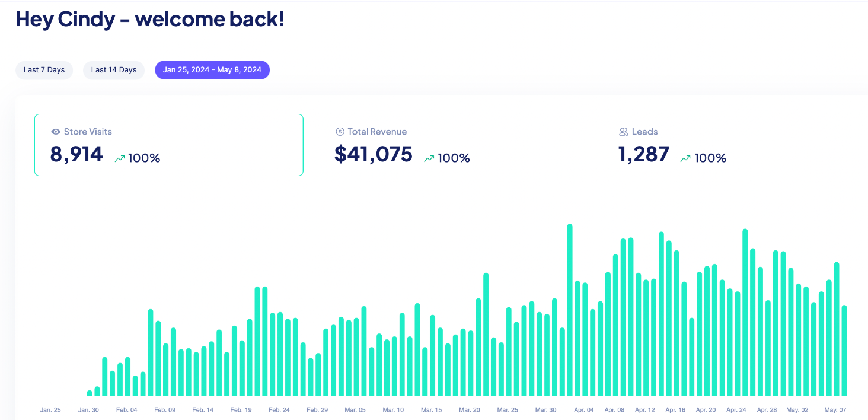Click the 8,914 store visits figure
The width and height of the screenshot is (868, 420).
pyautogui.click(x=76, y=154)
